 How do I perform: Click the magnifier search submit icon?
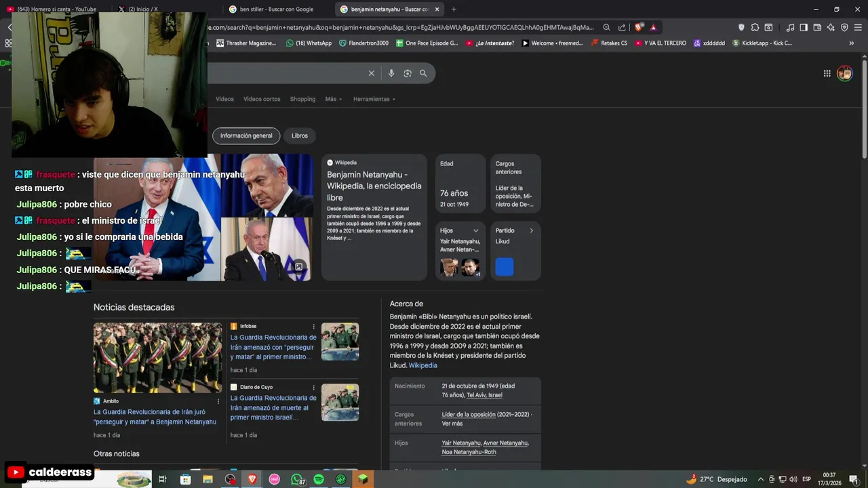pyautogui.click(x=423, y=73)
